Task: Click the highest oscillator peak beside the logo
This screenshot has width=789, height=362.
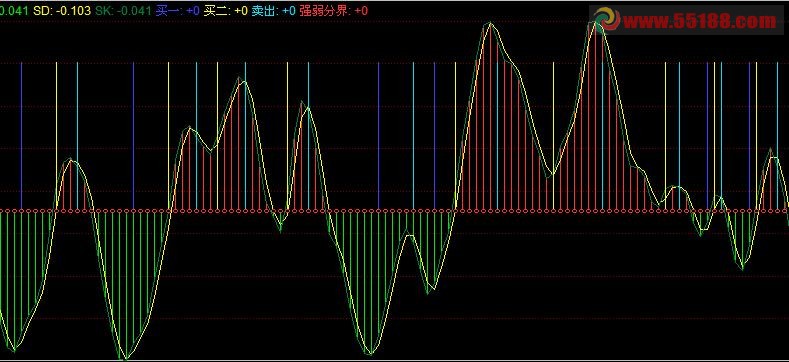Action: pyautogui.click(x=597, y=24)
